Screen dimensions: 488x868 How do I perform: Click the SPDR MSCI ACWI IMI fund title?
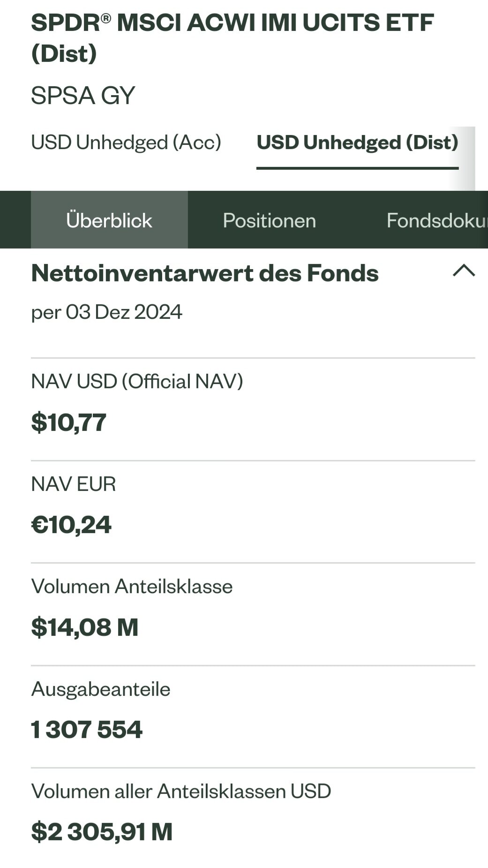click(x=232, y=38)
